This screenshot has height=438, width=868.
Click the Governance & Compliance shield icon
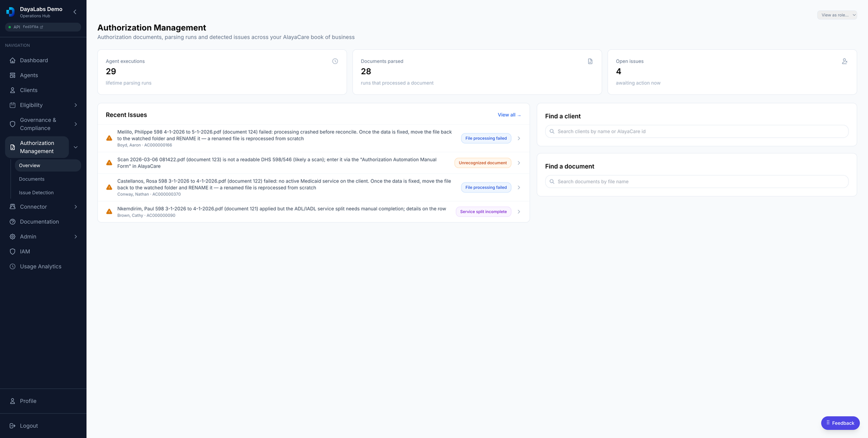[x=12, y=124]
